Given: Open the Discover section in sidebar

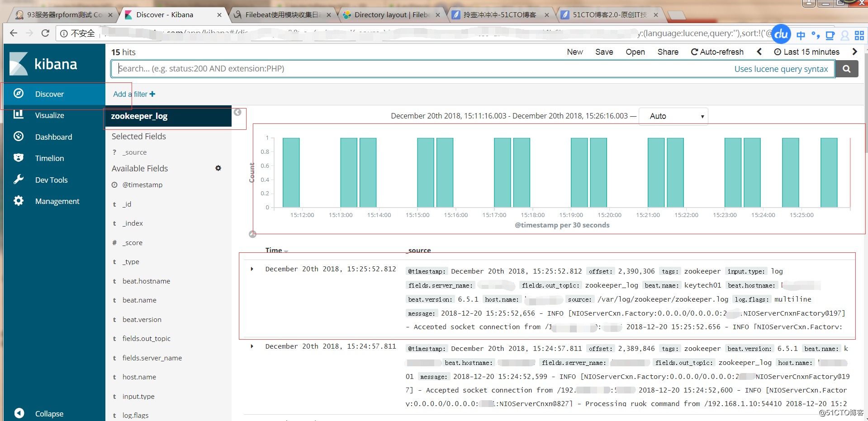Looking at the screenshot, I should [54, 94].
